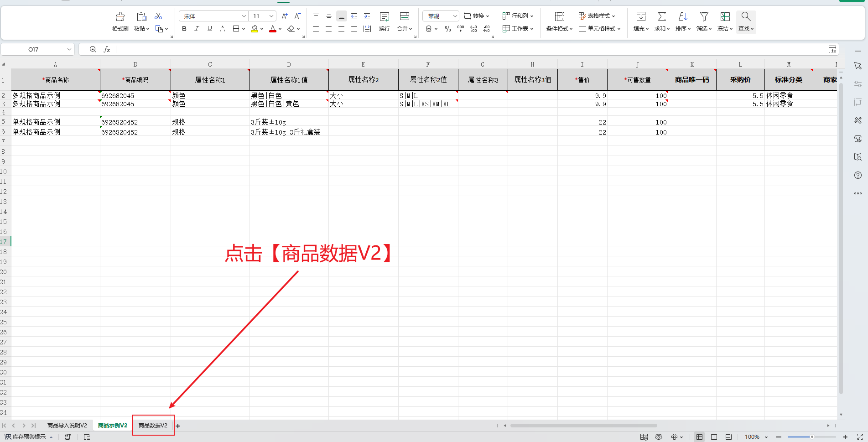This screenshot has width=868, height=442.
Task: Click the insert function fx icon
Action: 107,49
